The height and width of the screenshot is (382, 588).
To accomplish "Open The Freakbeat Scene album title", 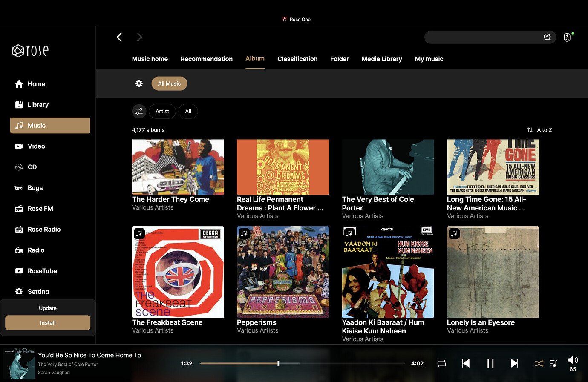I will 167,322.
